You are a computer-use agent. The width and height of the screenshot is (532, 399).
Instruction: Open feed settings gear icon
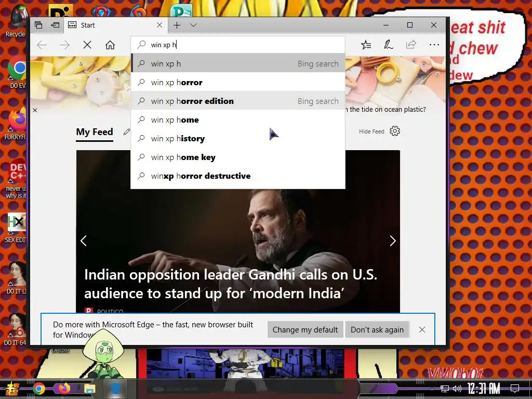pos(395,131)
